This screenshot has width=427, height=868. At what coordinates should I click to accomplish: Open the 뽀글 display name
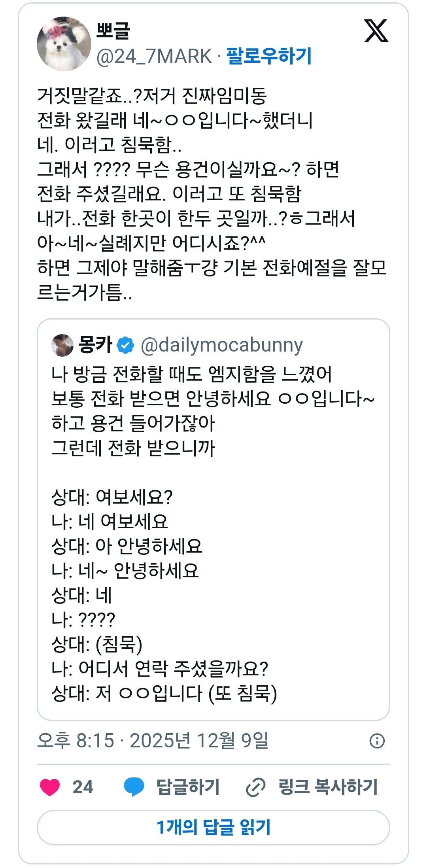(x=113, y=30)
